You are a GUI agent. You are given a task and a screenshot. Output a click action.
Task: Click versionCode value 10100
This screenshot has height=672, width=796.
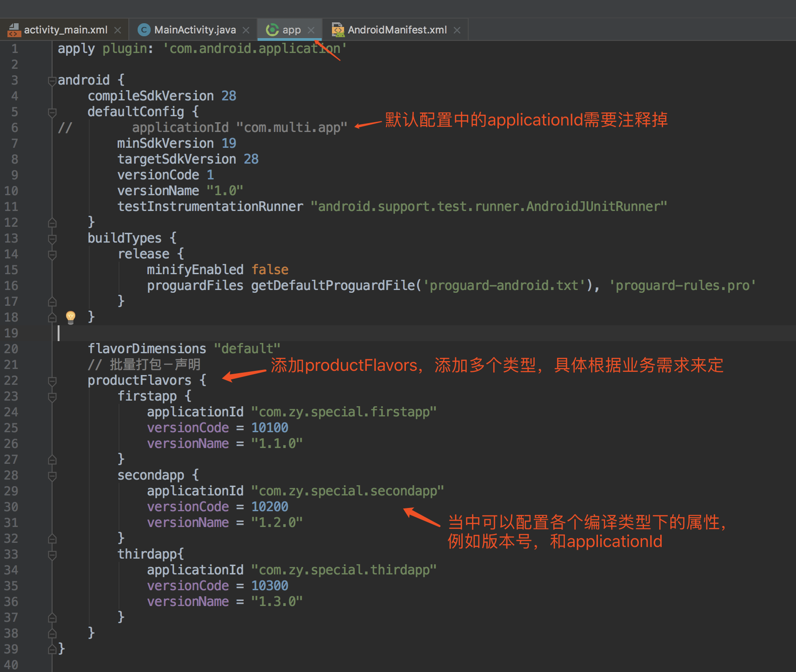[x=270, y=428]
